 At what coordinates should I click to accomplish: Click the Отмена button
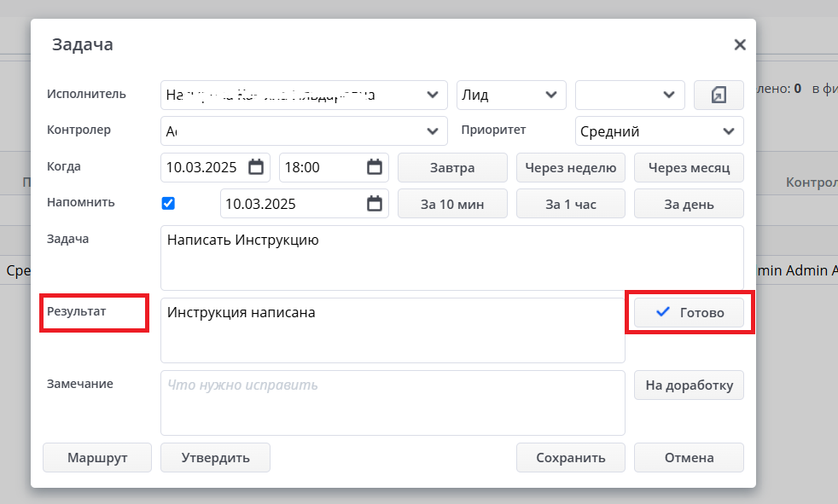pos(689,458)
